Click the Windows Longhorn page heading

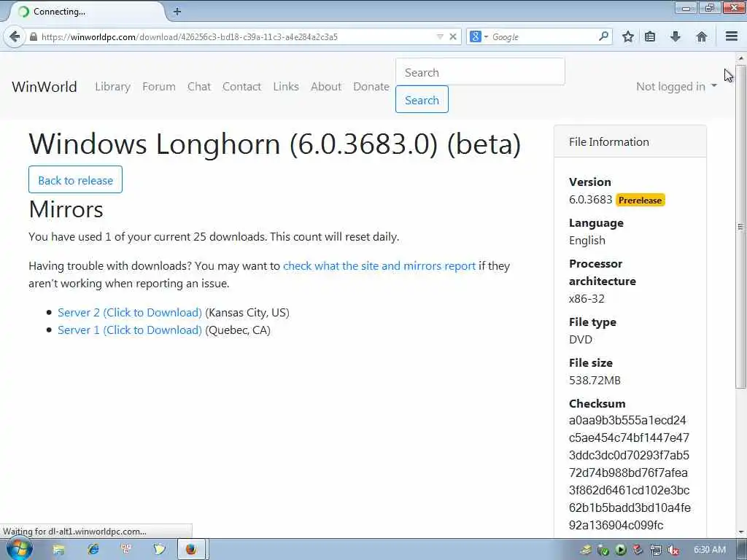pos(275,144)
